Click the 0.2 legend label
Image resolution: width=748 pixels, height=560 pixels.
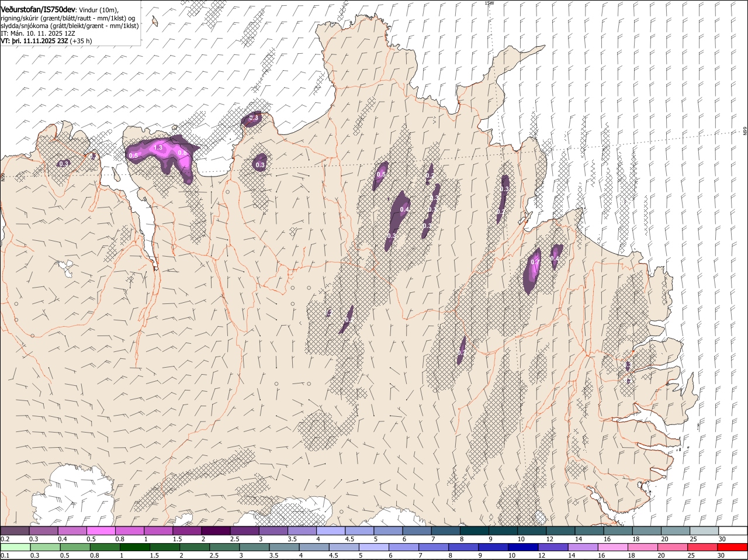(5, 539)
